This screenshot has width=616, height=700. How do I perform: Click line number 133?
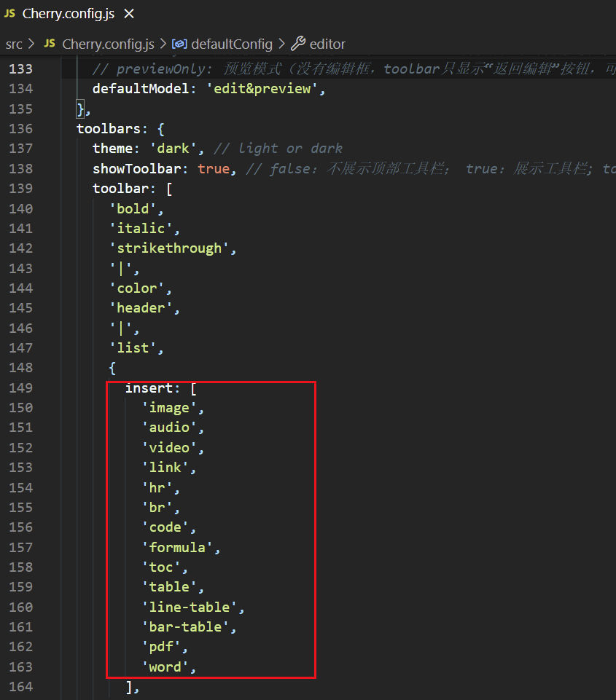(20, 68)
